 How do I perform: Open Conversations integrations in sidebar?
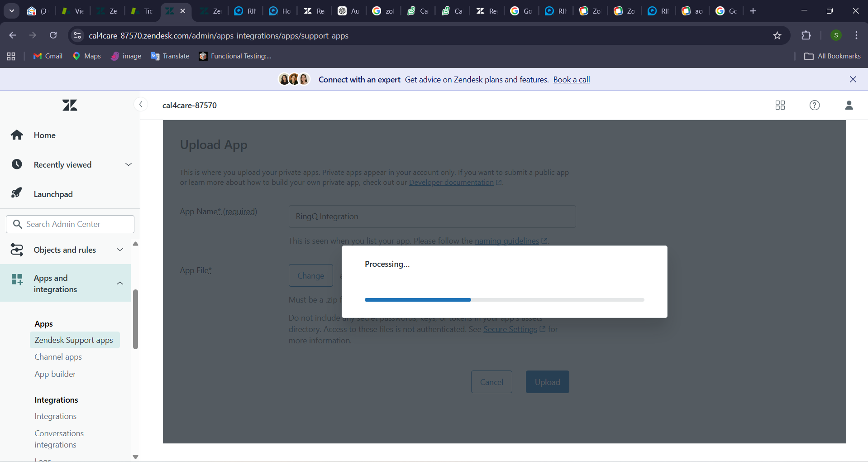click(59, 439)
